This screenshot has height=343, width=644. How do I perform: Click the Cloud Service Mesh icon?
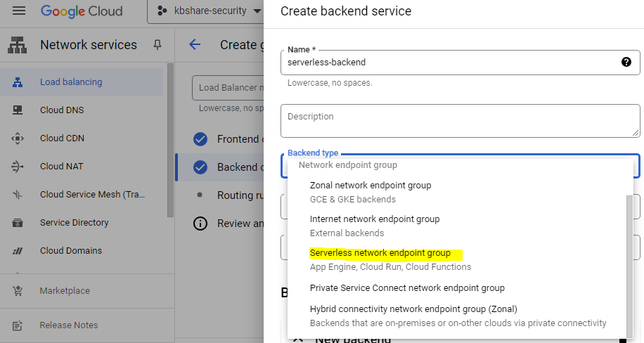[18, 194]
